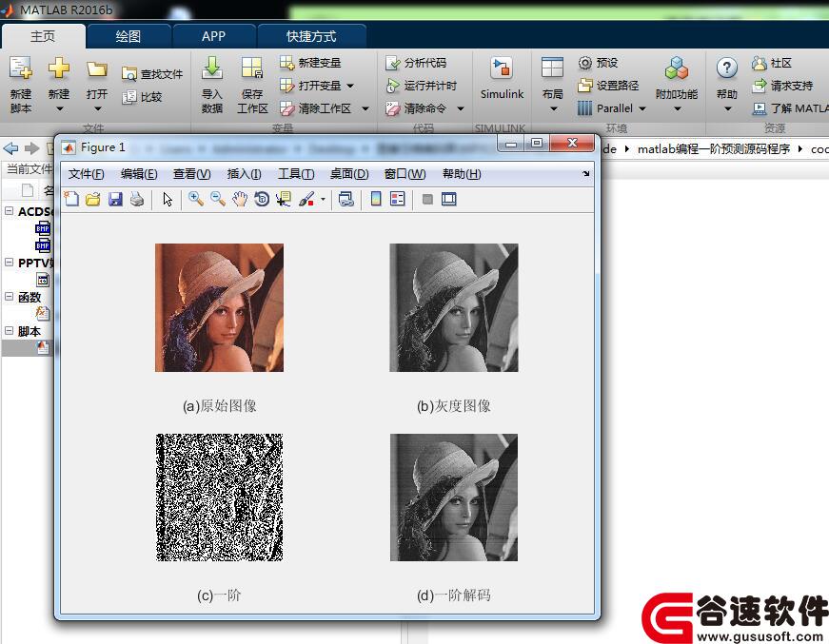This screenshot has width=829, height=644.
Task: Switch to the APP ribbon tab
Action: 213,36
